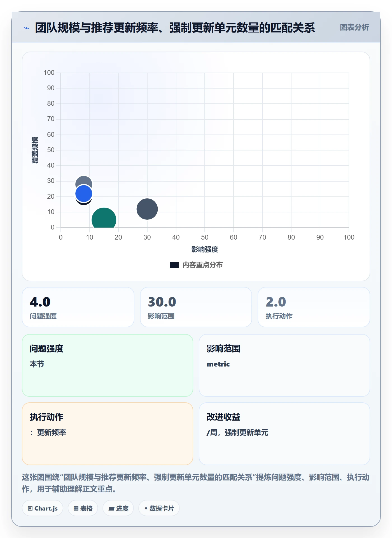This screenshot has width=392, height=538.
Task: Toggle the 内容重点分布 legend color swatch
Action: (x=174, y=265)
